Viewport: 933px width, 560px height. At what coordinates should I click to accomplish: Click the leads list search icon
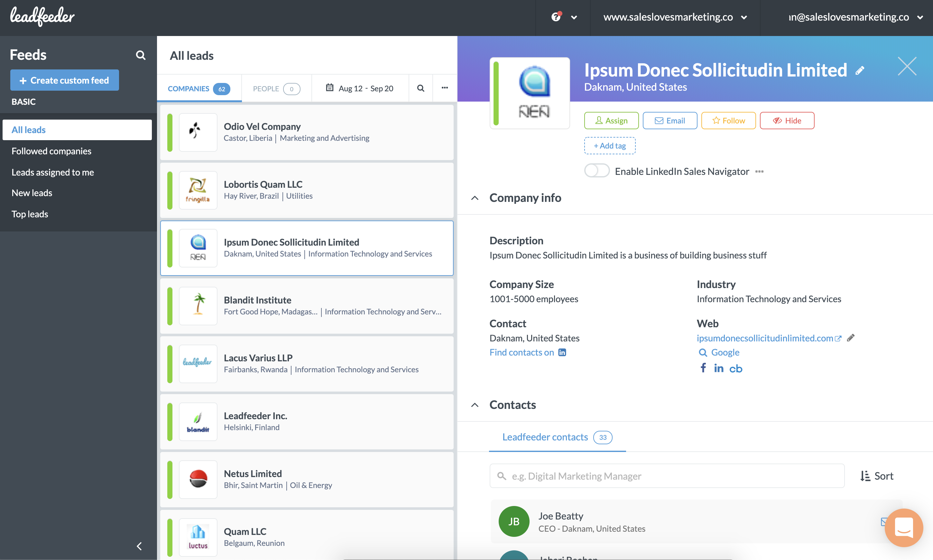coord(420,88)
